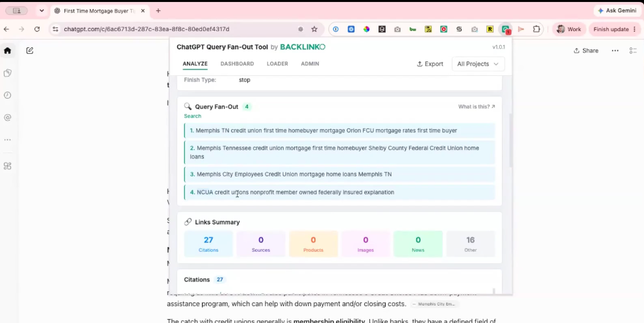This screenshot has width=644, height=323.
Task: Select query 3 Memphis City Employees Credit Union
Action: (x=340, y=174)
